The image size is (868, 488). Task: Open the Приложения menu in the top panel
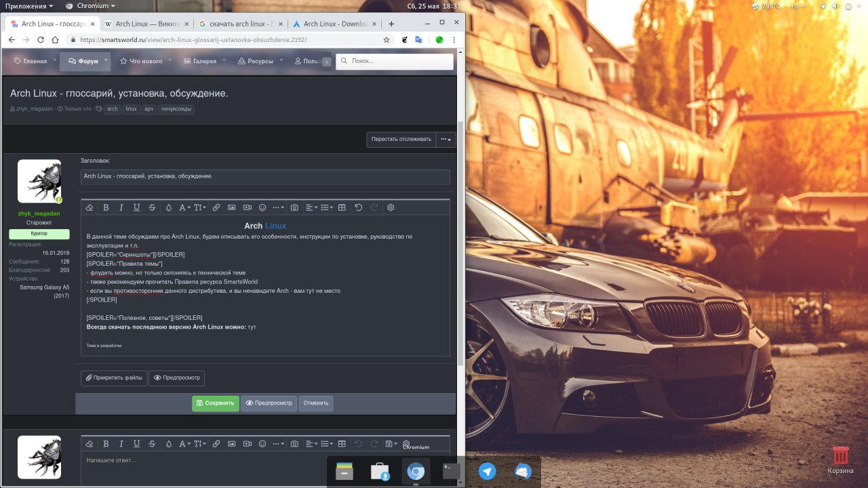pos(28,6)
